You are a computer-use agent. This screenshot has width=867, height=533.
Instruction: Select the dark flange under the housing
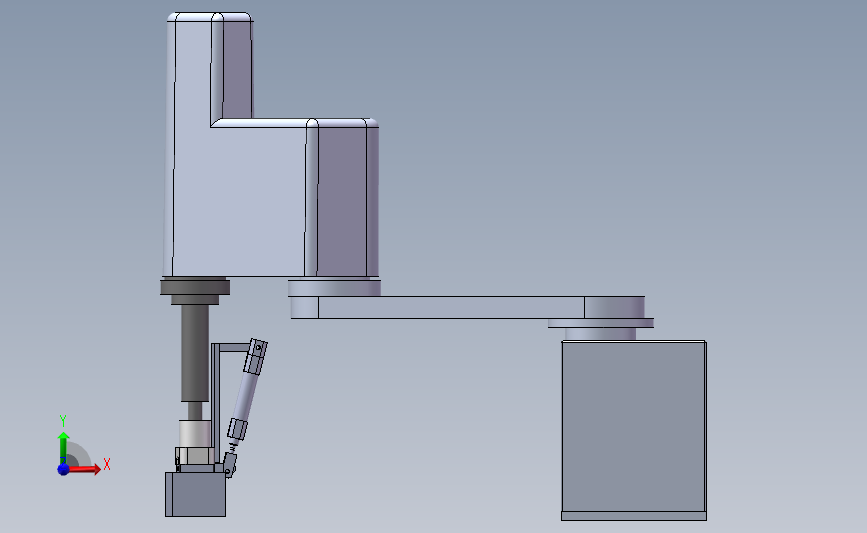(195, 287)
